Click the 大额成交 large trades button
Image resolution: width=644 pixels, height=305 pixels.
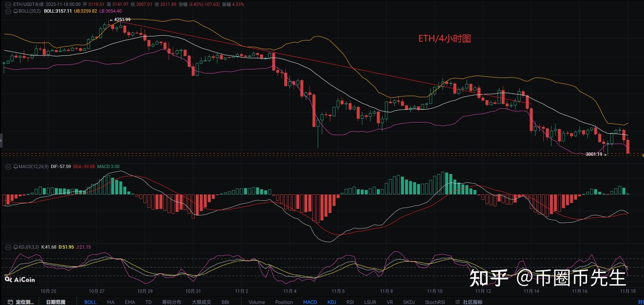point(201,302)
